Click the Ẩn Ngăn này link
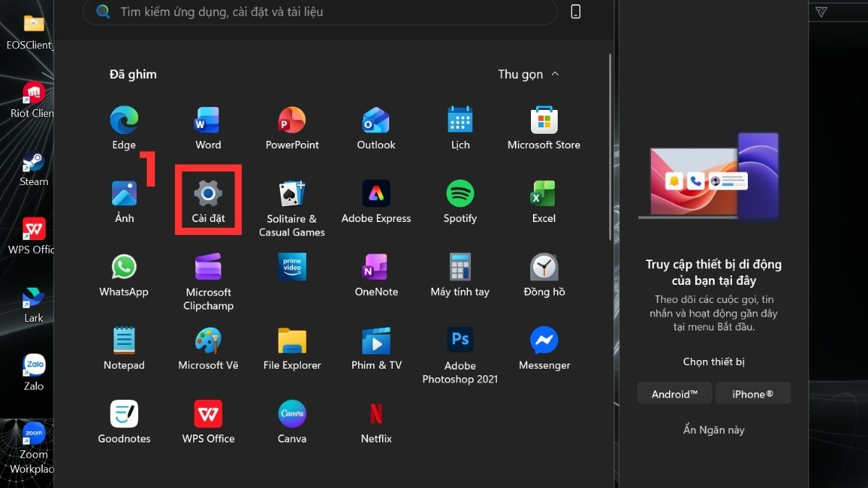The image size is (868, 488). [x=713, y=429]
